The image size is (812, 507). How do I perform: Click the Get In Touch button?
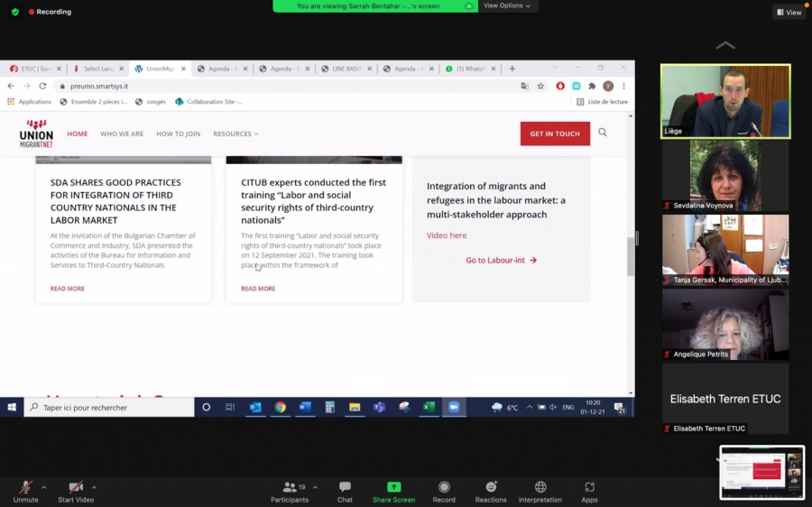pyautogui.click(x=555, y=134)
